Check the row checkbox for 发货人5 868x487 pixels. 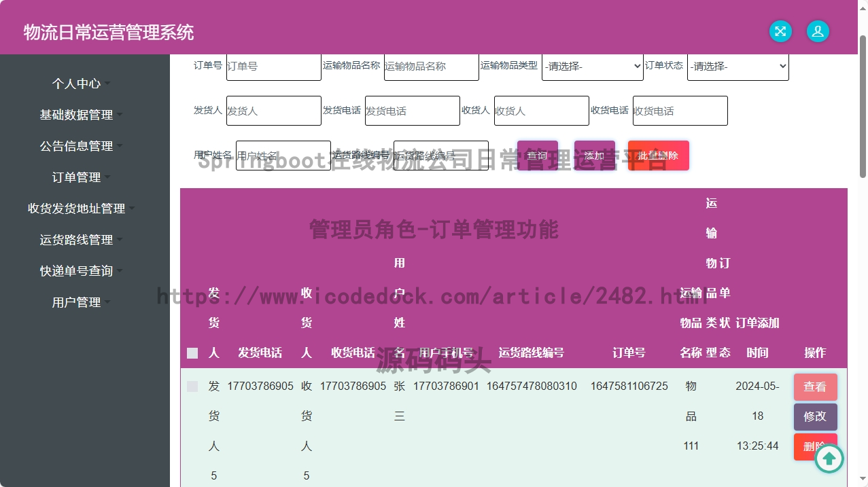[x=192, y=386]
